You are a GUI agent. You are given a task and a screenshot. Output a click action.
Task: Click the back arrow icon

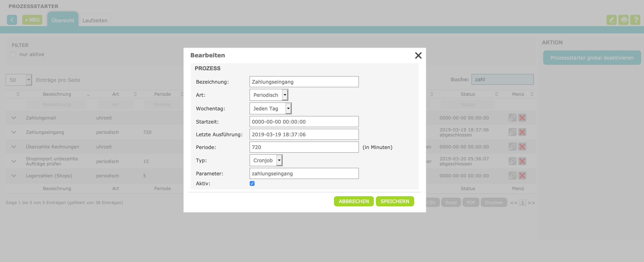click(x=12, y=20)
